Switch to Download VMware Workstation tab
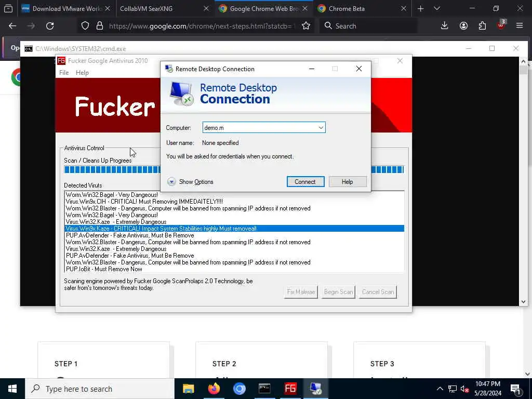 point(66,8)
